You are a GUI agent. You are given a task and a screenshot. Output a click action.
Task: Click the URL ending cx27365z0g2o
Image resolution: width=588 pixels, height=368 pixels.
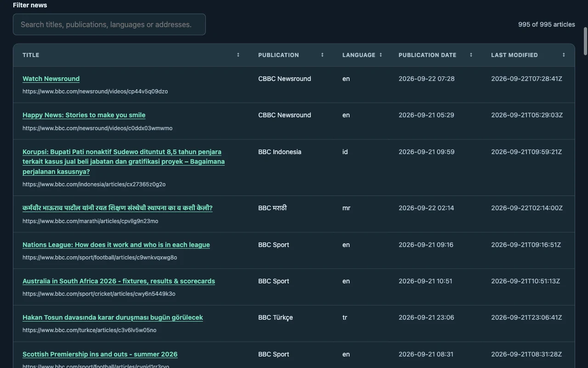(x=94, y=184)
